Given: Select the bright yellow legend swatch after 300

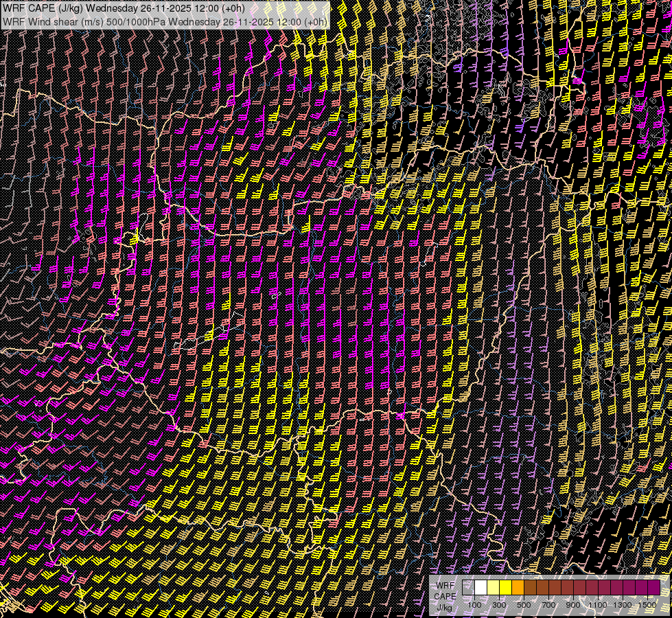Looking at the screenshot, I should (506, 587).
